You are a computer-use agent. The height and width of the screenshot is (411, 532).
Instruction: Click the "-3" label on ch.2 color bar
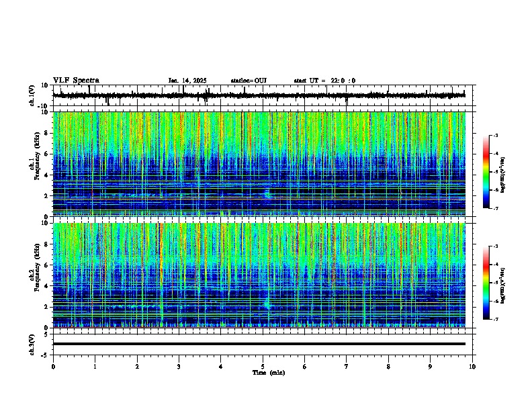(496, 246)
